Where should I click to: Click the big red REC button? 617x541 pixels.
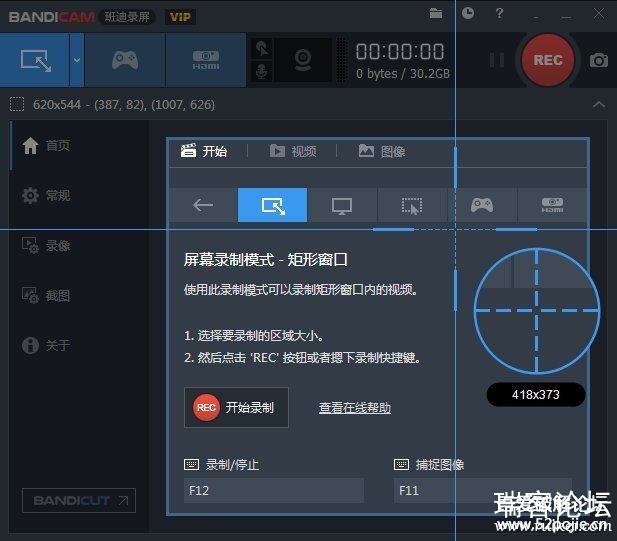pos(548,60)
